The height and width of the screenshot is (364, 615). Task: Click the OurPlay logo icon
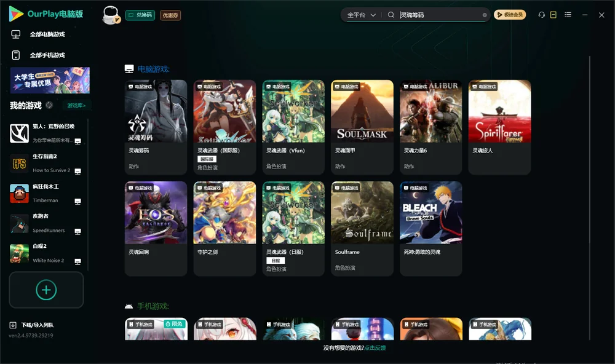pos(16,14)
